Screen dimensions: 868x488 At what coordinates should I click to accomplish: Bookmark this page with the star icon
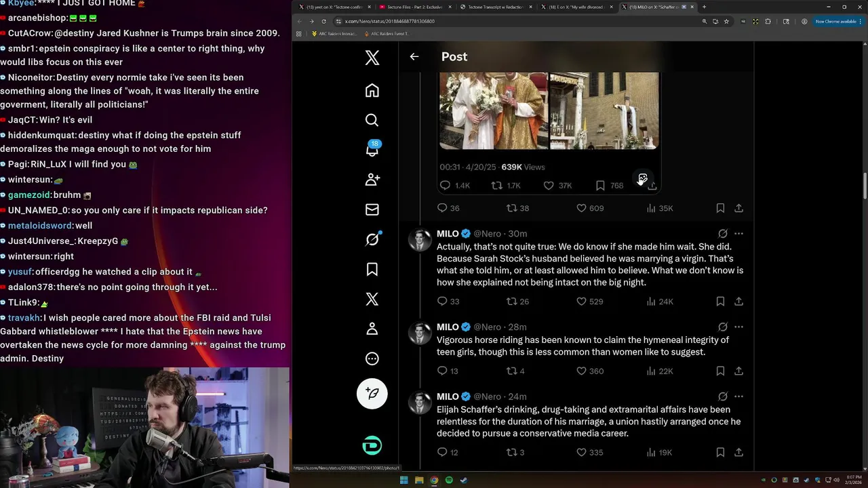pos(726,21)
